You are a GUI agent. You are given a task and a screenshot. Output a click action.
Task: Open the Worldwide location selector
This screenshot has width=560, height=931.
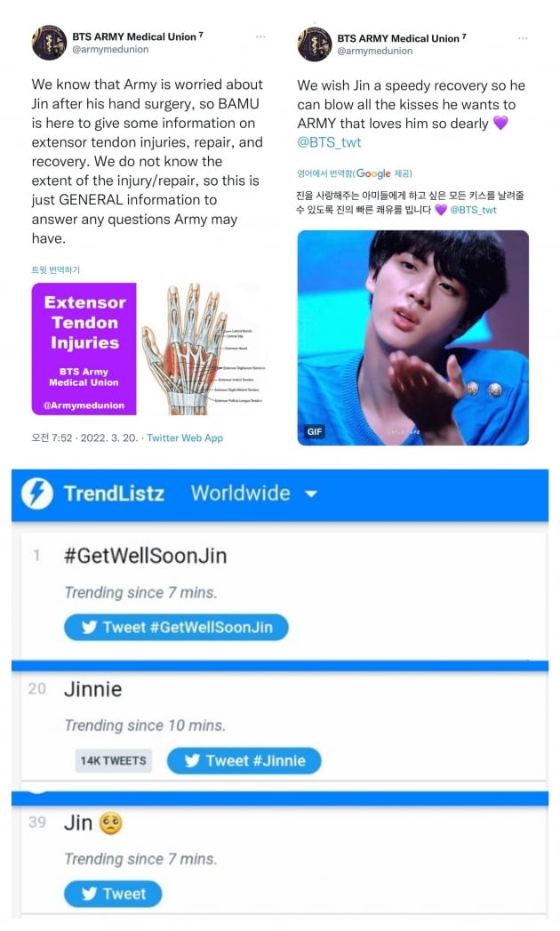[x=254, y=494]
